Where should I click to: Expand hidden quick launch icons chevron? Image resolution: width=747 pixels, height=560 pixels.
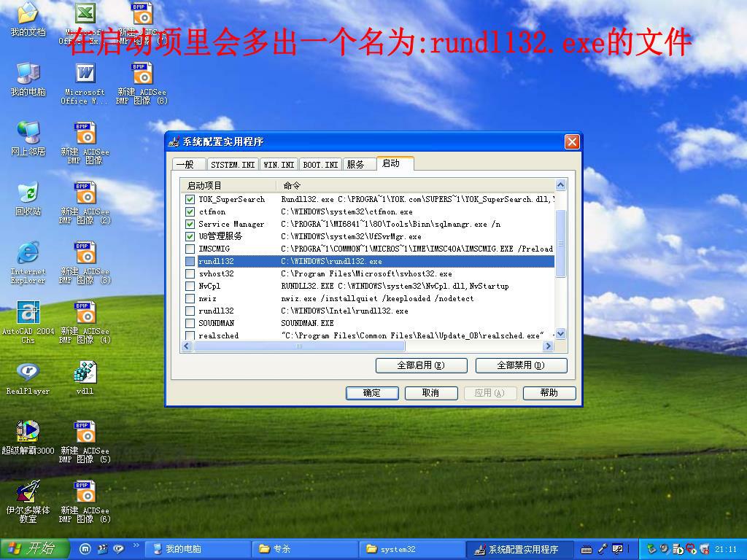(x=136, y=545)
